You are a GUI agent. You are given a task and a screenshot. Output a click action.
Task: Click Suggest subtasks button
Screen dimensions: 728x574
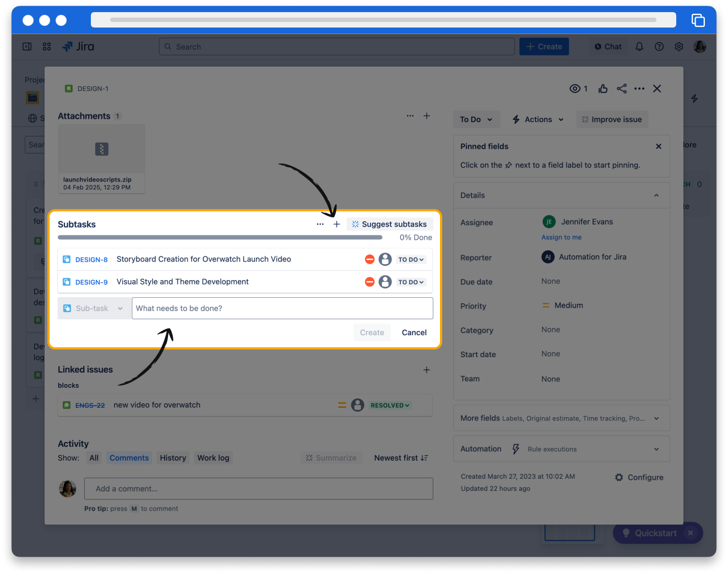(x=390, y=224)
